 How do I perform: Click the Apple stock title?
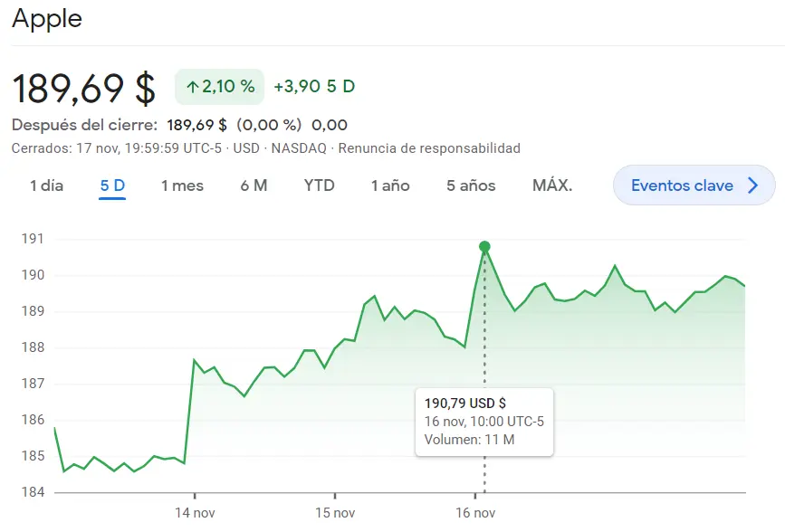tap(45, 18)
